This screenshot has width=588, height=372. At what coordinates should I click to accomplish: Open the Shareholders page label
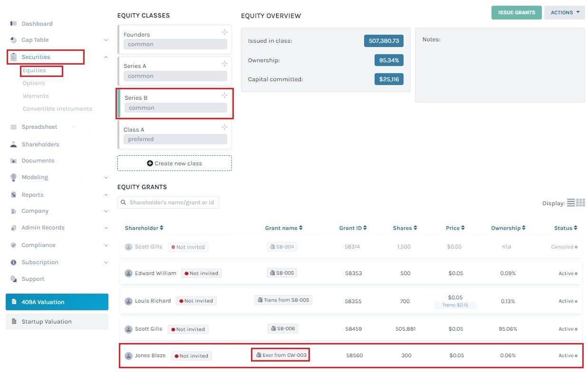click(x=40, y=144)
